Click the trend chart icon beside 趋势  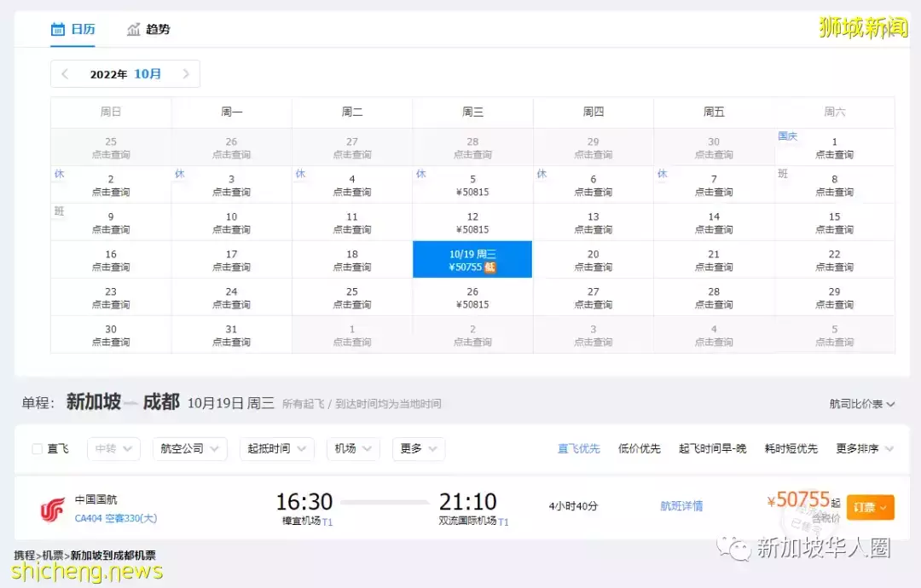(x=133, y=29)
